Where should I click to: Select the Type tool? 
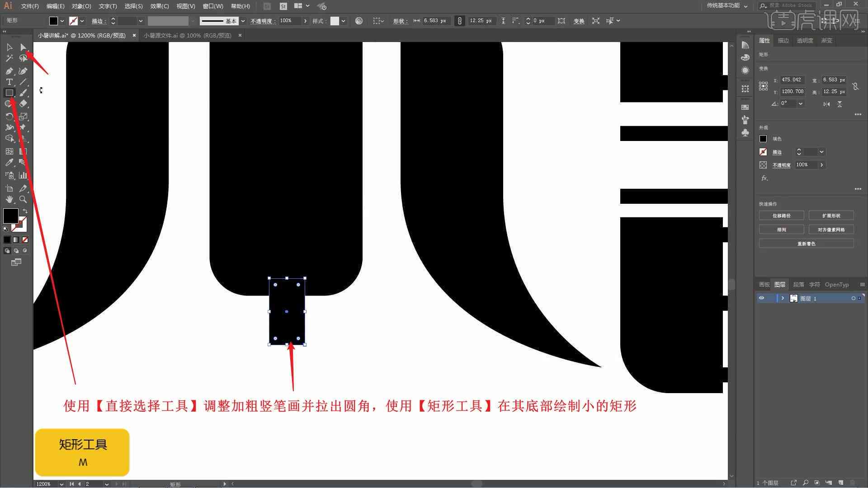[9, 82]
